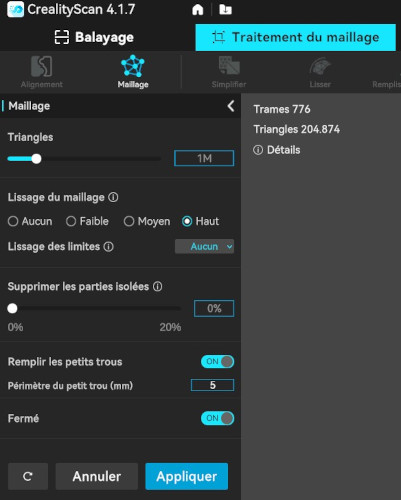
Task: Click the import folder icon beside Home
Action: [x=225, y=9]
